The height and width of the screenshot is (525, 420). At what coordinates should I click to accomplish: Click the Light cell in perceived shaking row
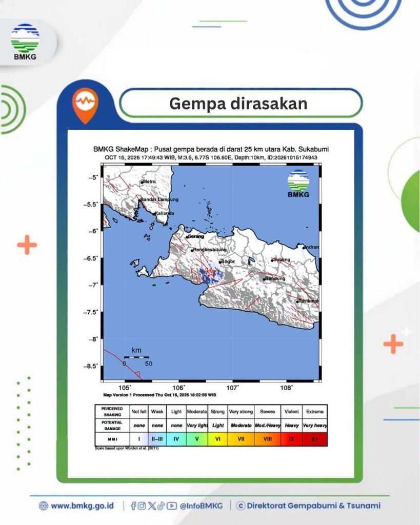click(x=176, y=412)
